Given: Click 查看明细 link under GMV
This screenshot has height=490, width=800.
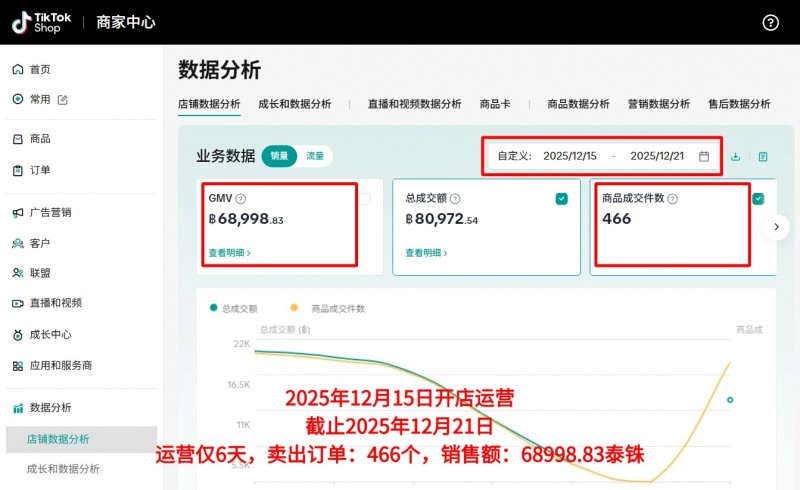Looking at the screenshot, I should [229, 253].
